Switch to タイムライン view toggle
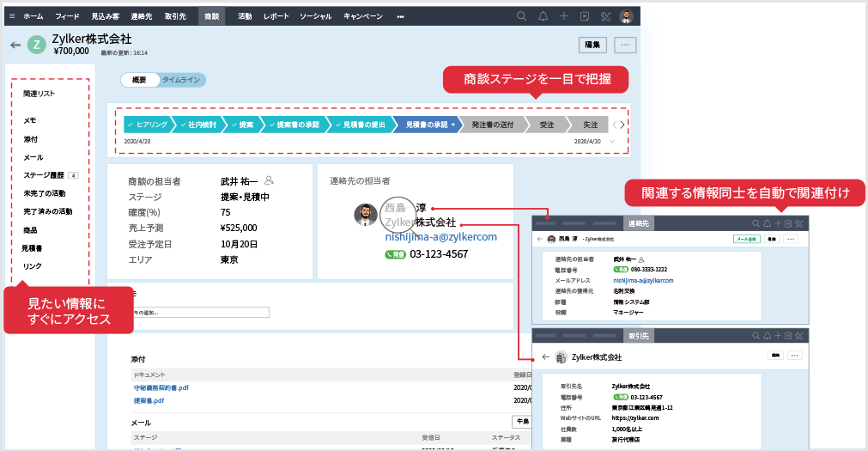The width and height of the screenshot is (868, 451). [x=181, y=80]
